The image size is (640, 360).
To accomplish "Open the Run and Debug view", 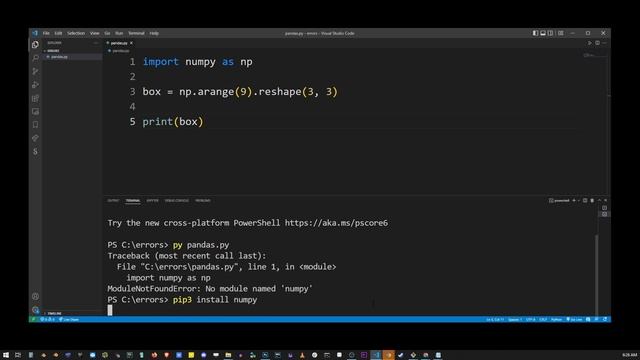I will [x=36, y=85].
